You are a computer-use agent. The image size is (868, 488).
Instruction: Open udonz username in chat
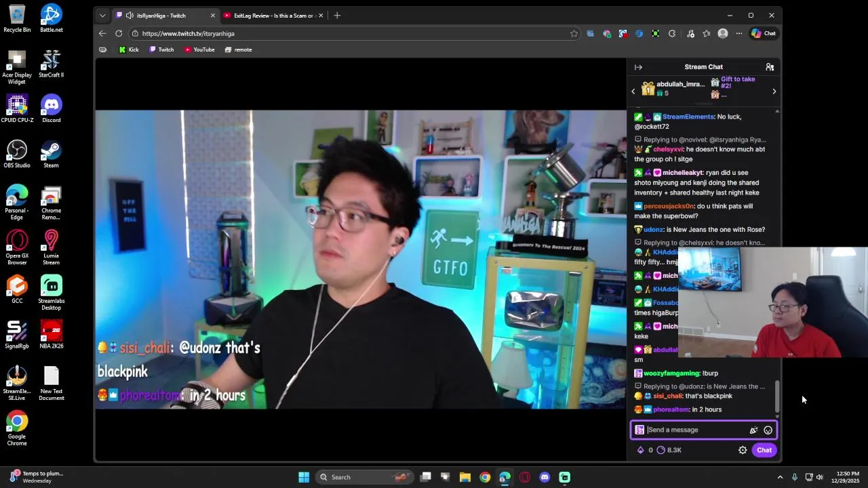point(653,230)
